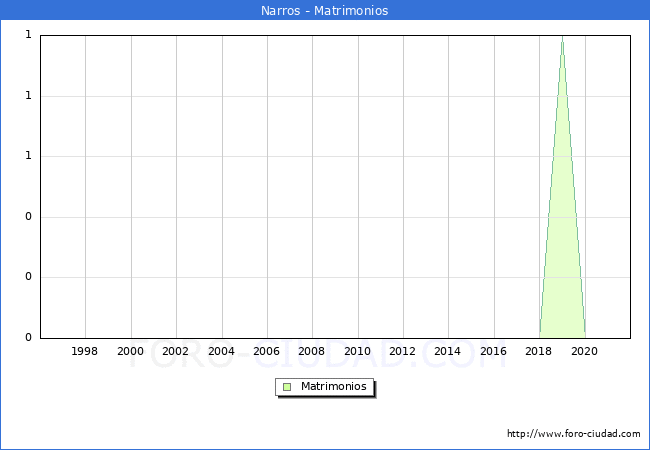Viewport: 650px width, 450px height.
Task: Click the peak of the 2019 spike
Action: 562,38
